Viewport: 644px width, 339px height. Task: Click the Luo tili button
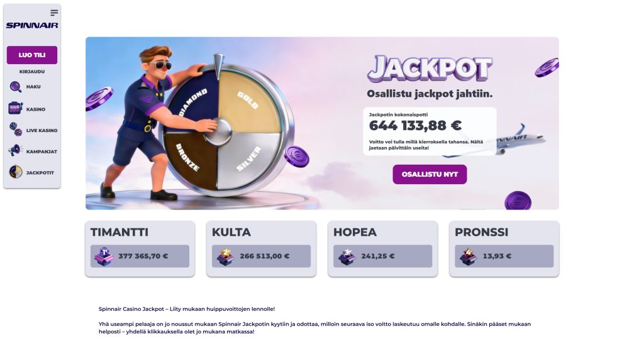[32, 55]
